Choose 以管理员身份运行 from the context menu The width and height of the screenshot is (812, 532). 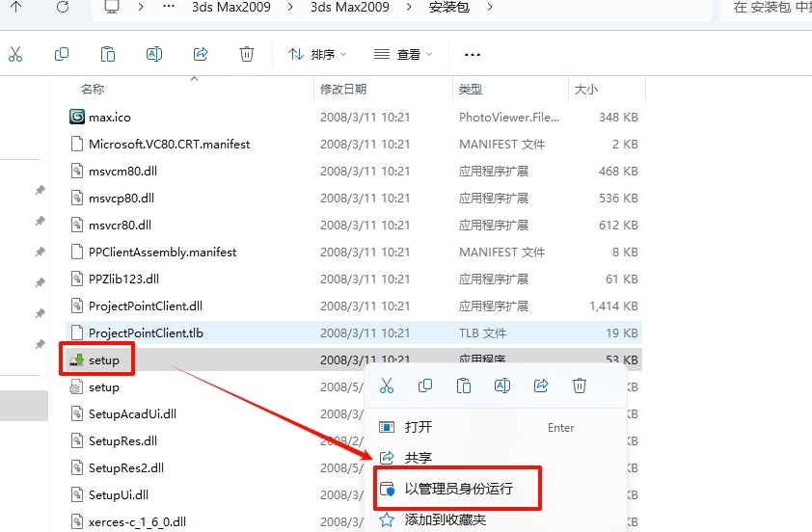click(x=458, y=489)
